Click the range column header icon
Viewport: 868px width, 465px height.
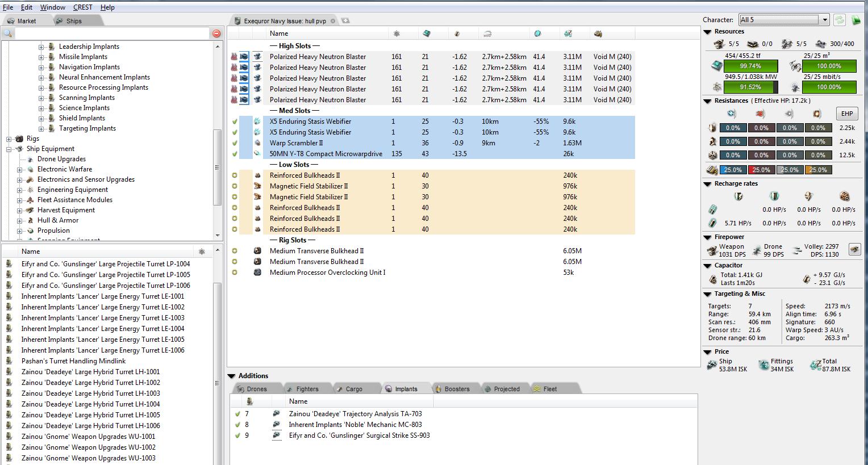click(x=487, y=33)
